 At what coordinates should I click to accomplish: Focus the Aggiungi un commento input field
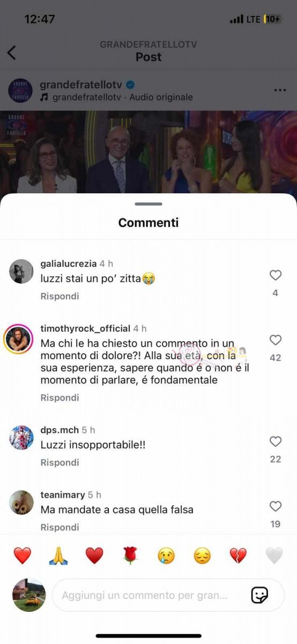point(168,595)
